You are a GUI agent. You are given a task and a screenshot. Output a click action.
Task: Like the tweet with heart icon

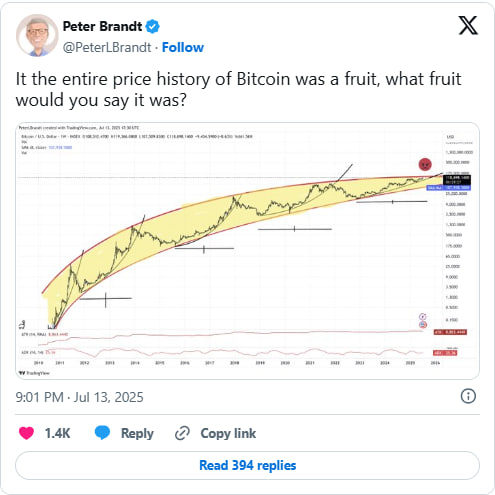pos(26,433)
